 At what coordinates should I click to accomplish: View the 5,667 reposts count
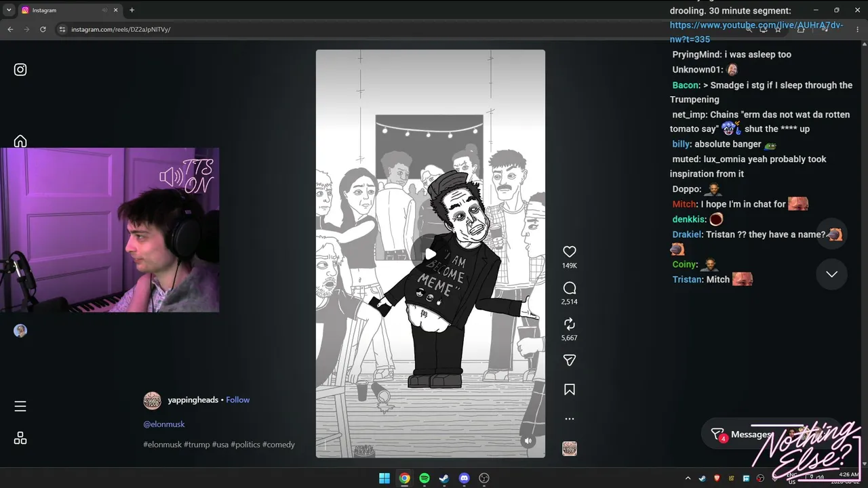coord(570,338)
